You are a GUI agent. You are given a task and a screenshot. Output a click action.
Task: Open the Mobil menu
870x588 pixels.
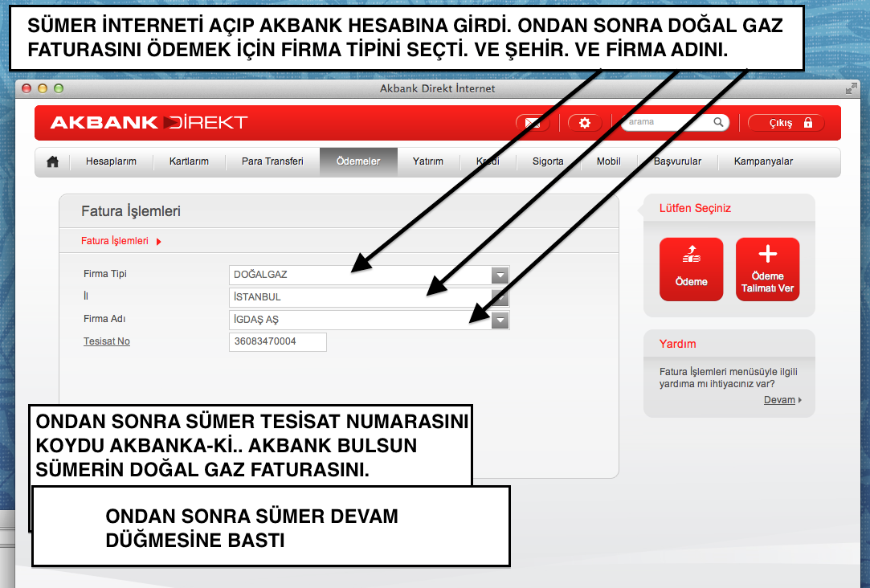(x=609, y=161)
